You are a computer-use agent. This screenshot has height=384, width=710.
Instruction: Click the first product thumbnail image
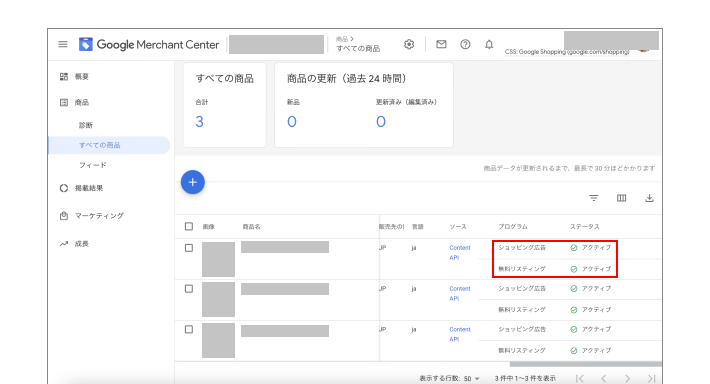pyautogui.click(x=218, y=259)
